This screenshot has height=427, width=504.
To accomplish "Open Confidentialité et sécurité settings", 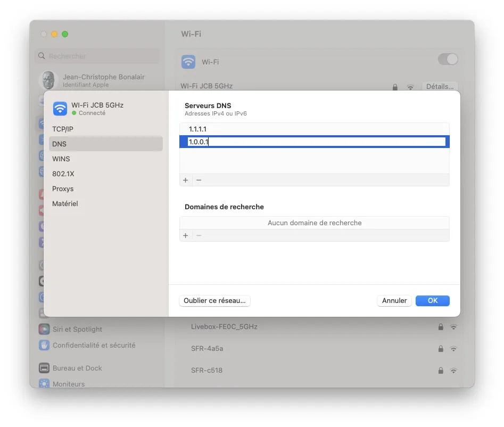I will pos(87,346).
